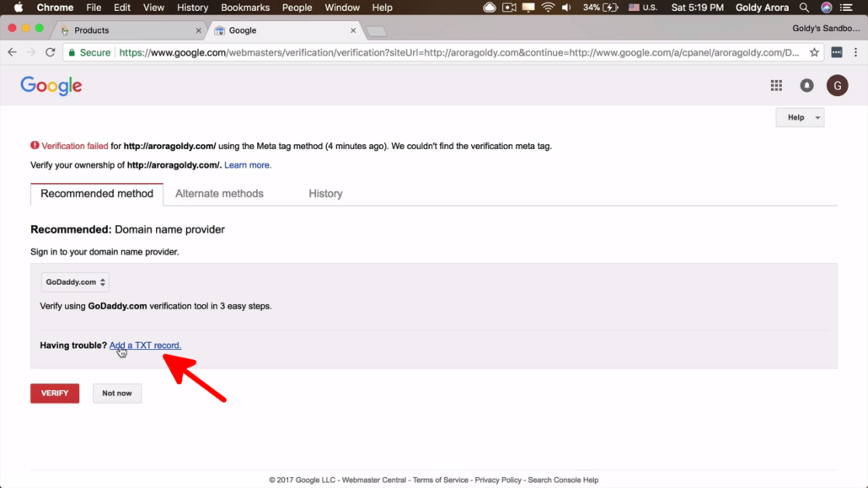Open the Edit menu
Viewport: 868px width, 488px height.
(122, 8)
